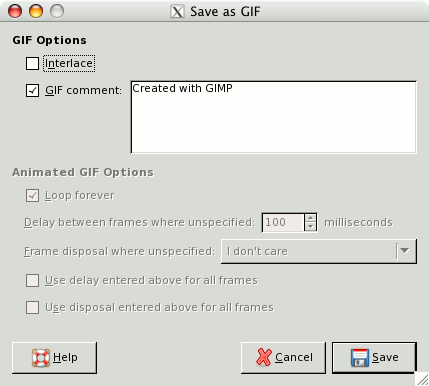Viewport: 429px width, 386px height.
Task: Click the Cancel button
Action: 283,358
